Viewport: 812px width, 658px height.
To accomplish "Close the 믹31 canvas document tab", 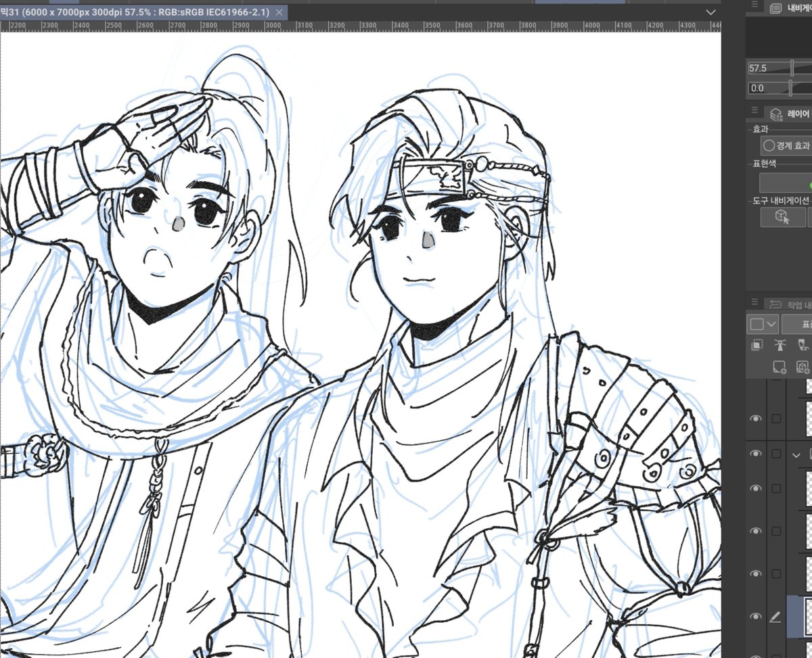I will [278, 12].
